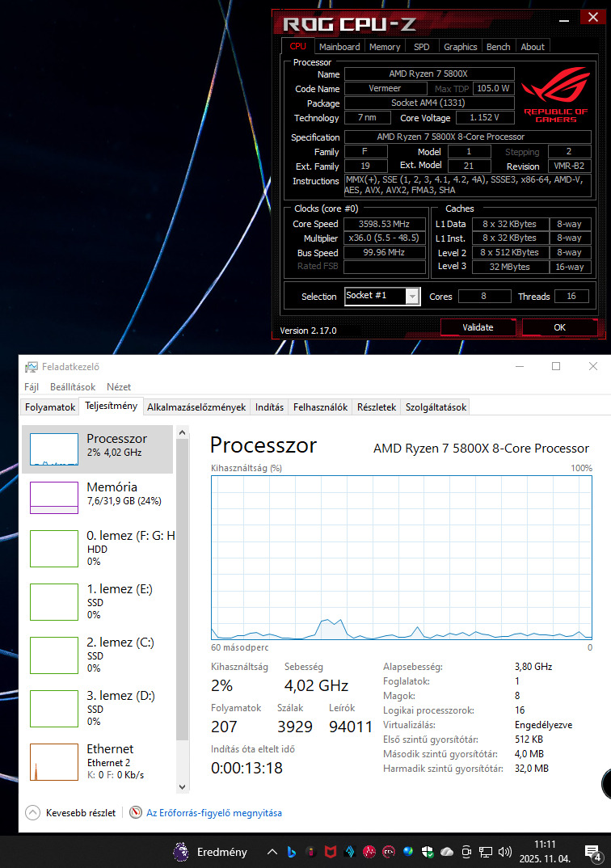Open the Mainboard tab in CPU-Z

point(339,47)
